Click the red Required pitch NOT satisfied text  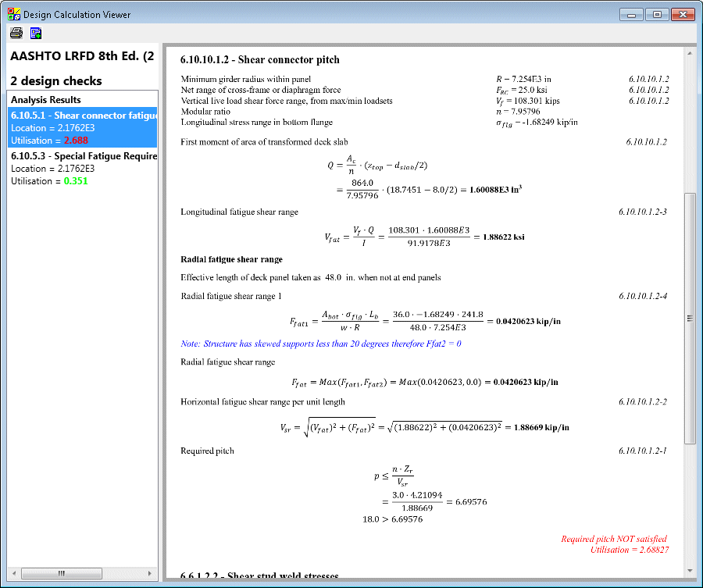pyautogui.click(x=614, y=539)
